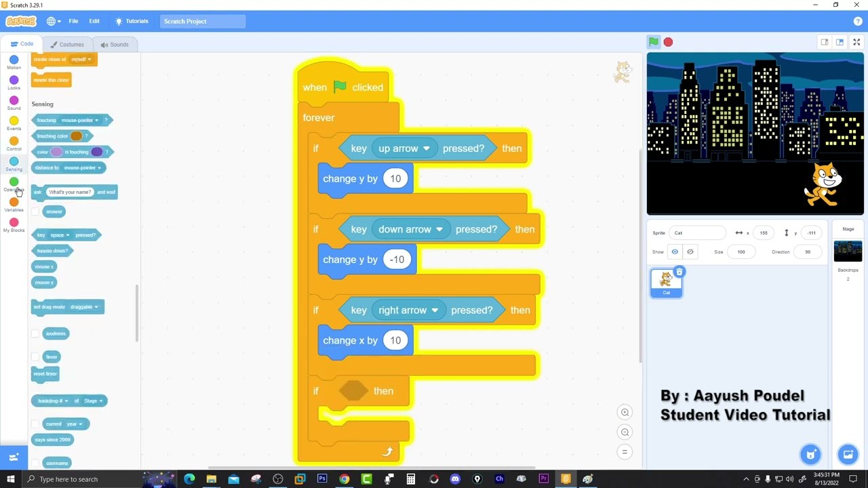The width and height of the screenshot is (868, 488).
Task: Click the reset timer block
Action: click(45, 374)
